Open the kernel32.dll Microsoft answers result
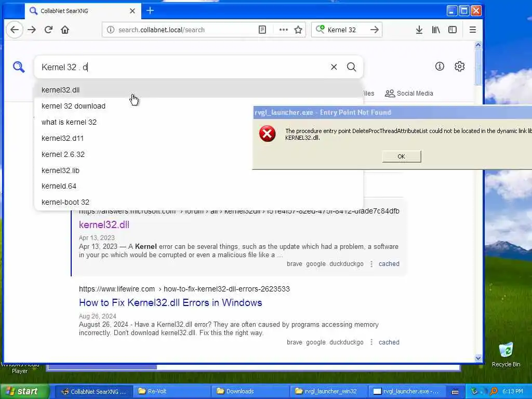Screen dimensions: 532x399 pyautogui.click(x=104, y=225)
